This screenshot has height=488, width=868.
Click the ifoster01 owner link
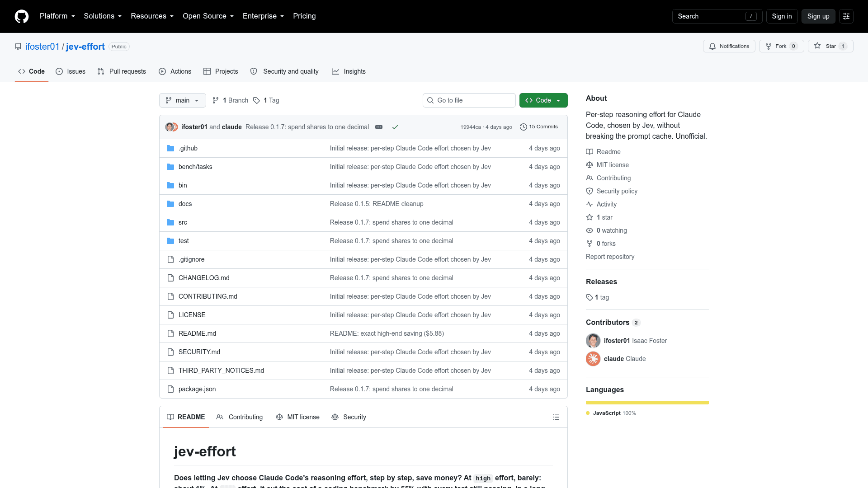[x=42, y=47]
